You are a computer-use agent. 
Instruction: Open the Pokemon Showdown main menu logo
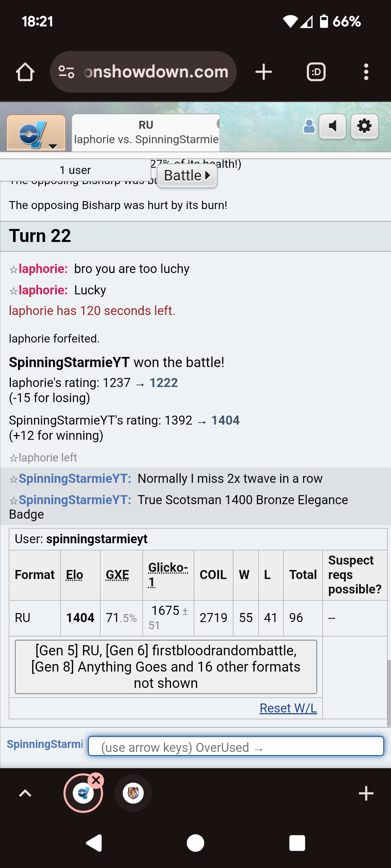(x=36, y=133)
